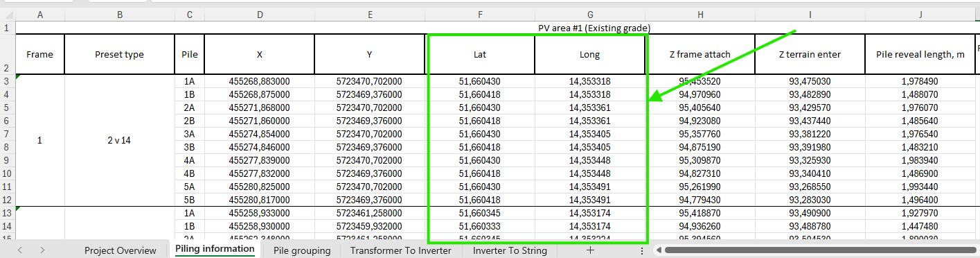This screenshot has height=258, width=980.
Task: Click Z terrain enter value '93,325930'
Action: point(810,160)
